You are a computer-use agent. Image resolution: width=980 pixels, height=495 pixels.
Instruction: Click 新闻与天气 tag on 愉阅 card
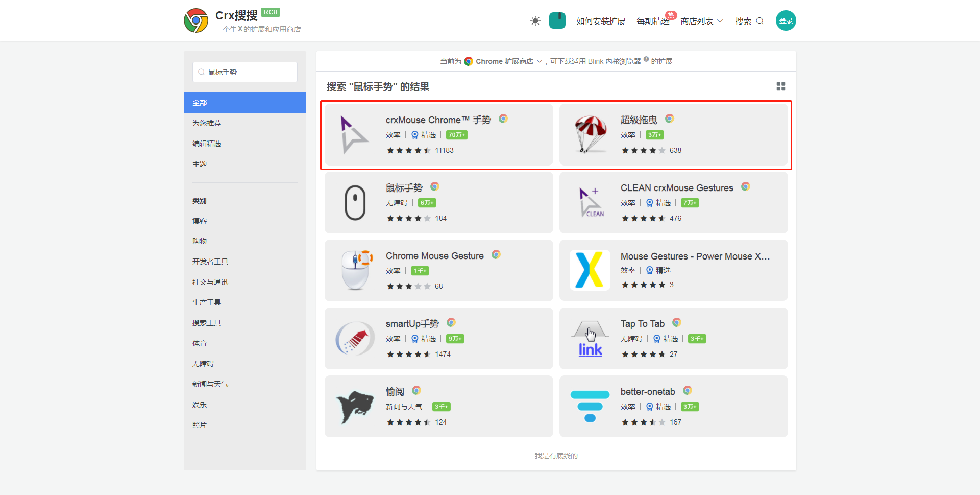pyautogui.click(x=404, y=407)
